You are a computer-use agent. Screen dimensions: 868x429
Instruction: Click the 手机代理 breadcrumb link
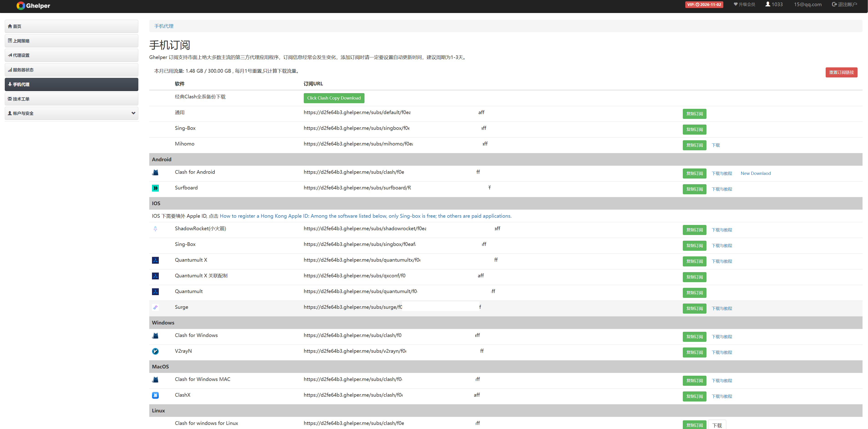[164, 26]
